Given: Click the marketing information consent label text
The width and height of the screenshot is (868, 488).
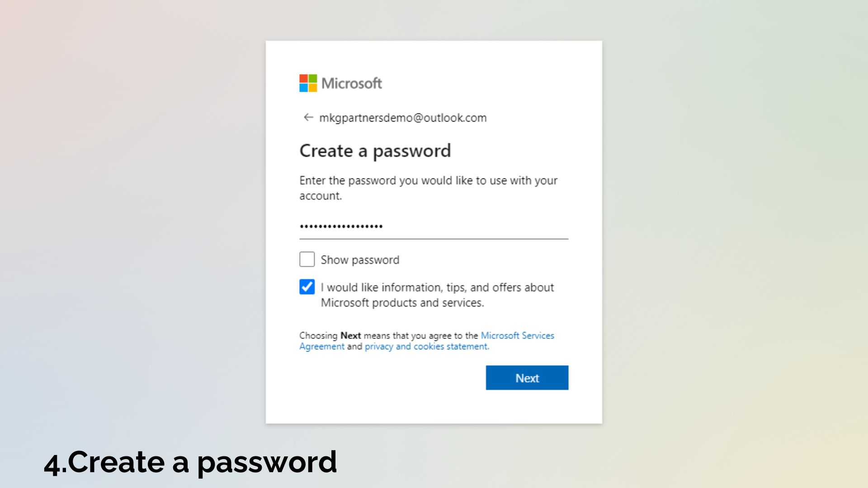Looking at the screenshot, I should click(x=437, y=295).
